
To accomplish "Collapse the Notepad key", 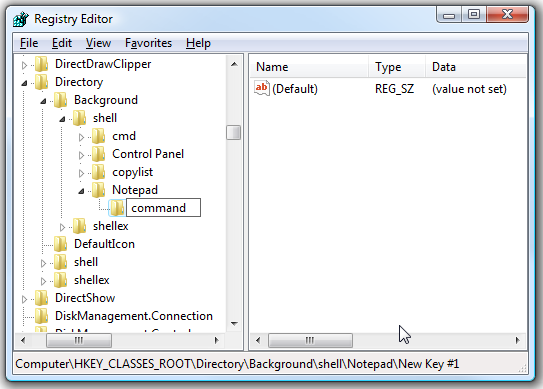I will (x=81, y=191).
